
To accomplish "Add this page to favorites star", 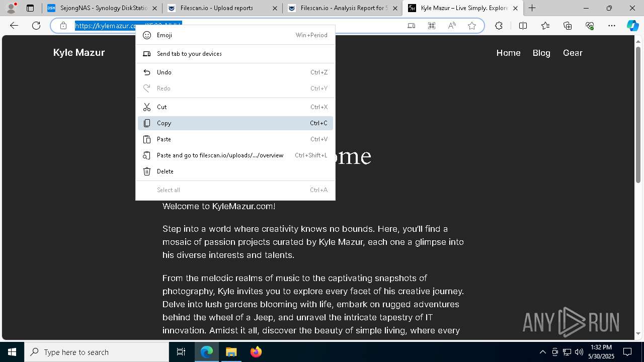I will point(472,26).
